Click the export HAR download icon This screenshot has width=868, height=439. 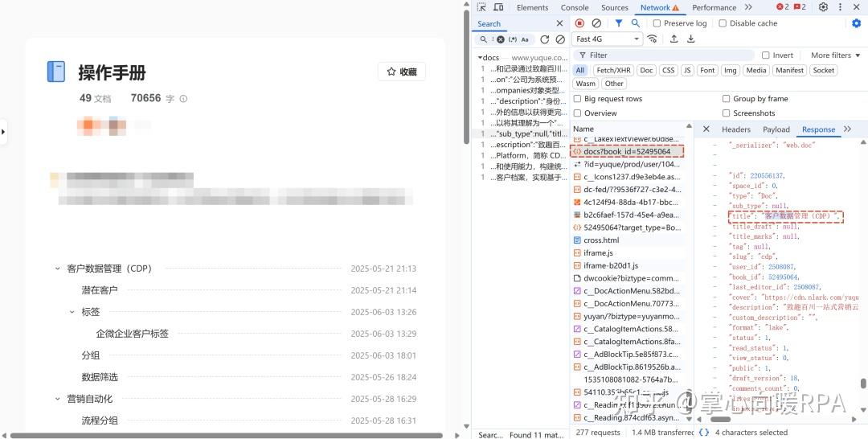coord(691,39)
